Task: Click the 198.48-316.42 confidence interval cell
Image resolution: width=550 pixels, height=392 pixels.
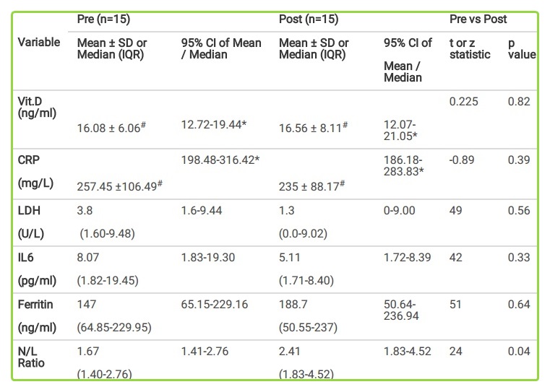Action: (x=220, y=158)
